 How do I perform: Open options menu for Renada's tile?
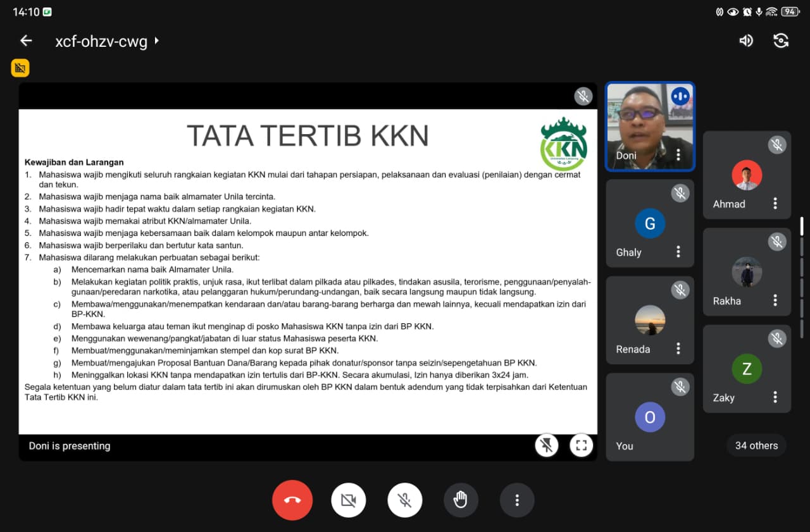pyautogui.click(x=678, y=349)
